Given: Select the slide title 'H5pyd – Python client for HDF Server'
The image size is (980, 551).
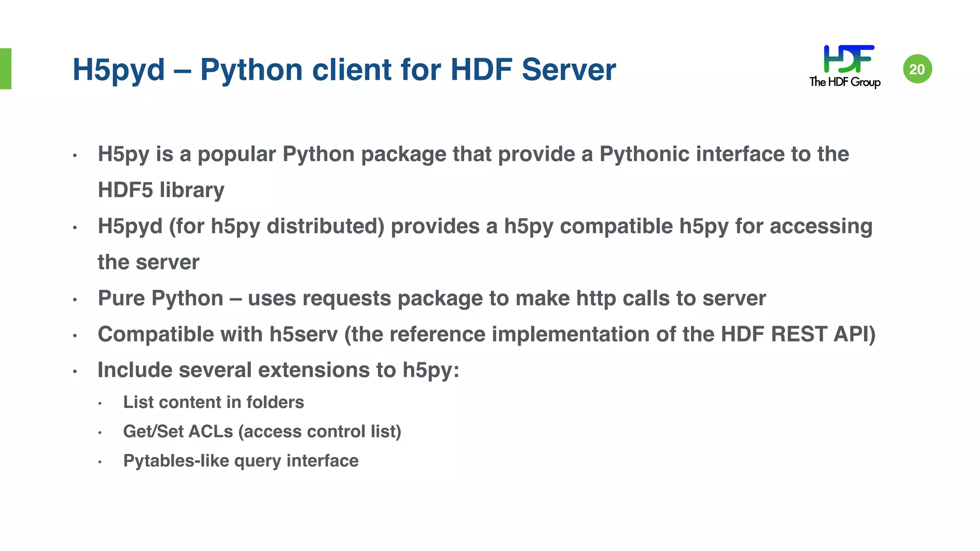Looking at the screenshot, I should 344,70.
